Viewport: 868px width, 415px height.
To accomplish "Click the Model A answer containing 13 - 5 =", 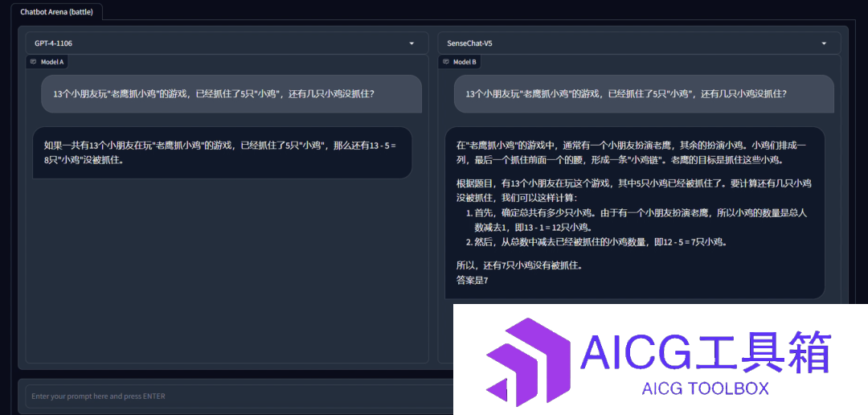I will pos(223,153).
